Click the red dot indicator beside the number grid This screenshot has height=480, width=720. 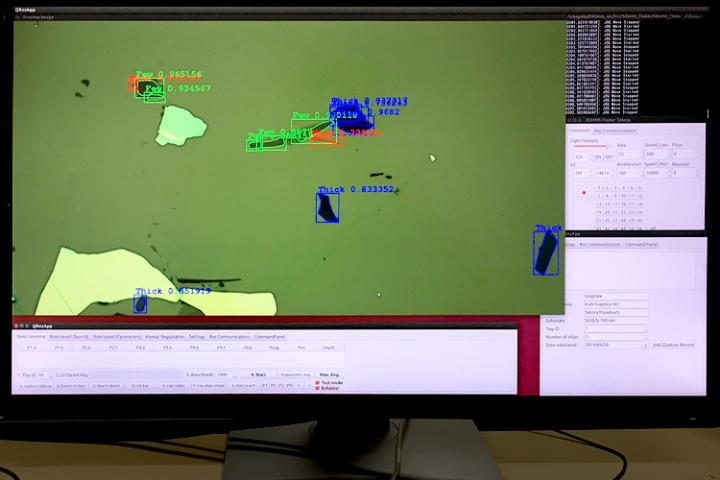coord(584,192)
